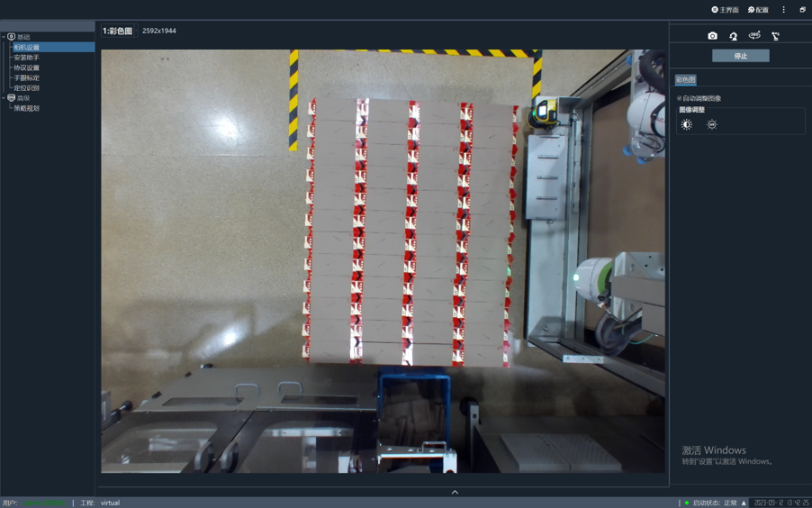Select the 安装助手 tree item
The image size is (812, 508).
26,58
